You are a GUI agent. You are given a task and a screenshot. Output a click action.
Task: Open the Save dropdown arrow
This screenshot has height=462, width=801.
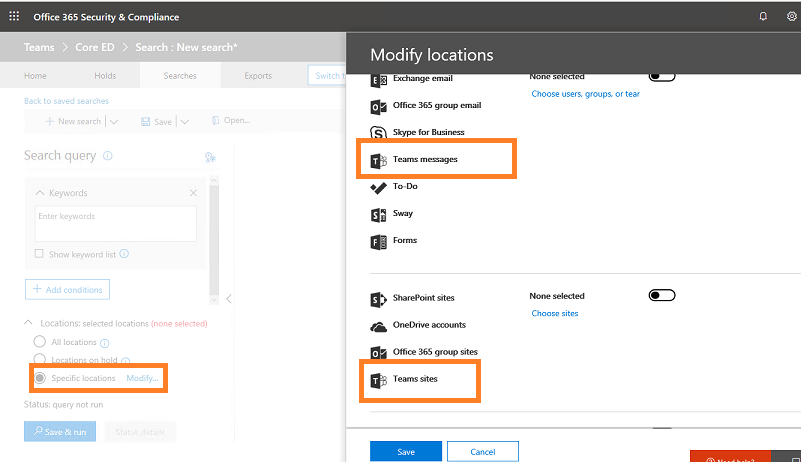(185, 122)
